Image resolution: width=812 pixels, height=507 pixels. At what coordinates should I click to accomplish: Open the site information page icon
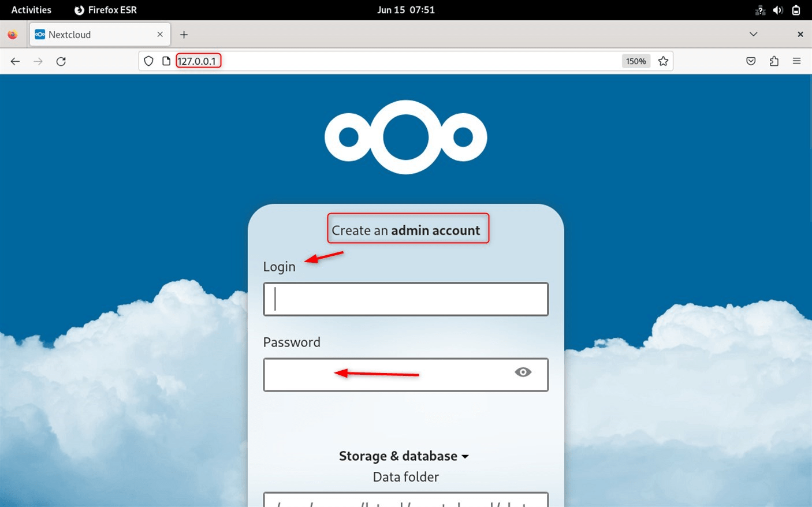[x=166, y=61]
